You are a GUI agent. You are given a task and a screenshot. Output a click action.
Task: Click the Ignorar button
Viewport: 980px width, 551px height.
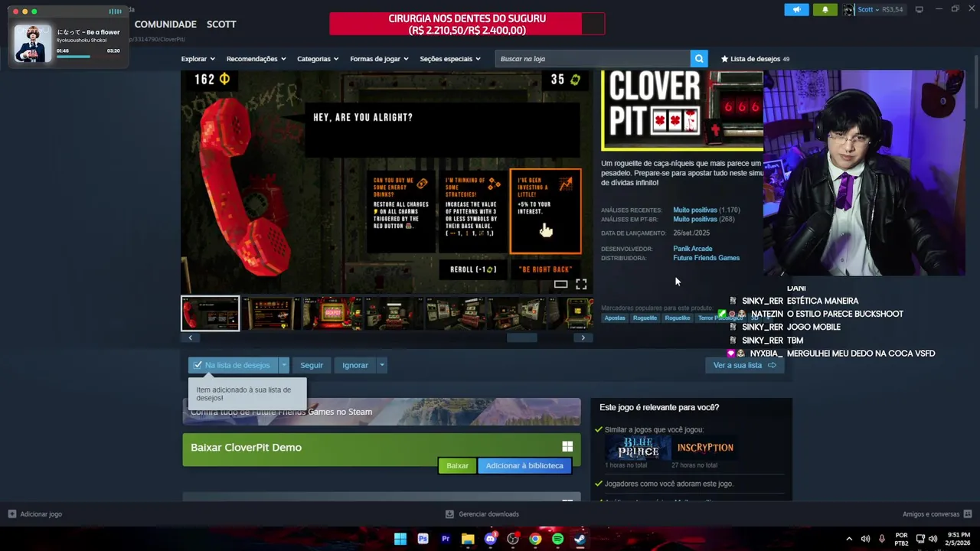click(355, 365)
